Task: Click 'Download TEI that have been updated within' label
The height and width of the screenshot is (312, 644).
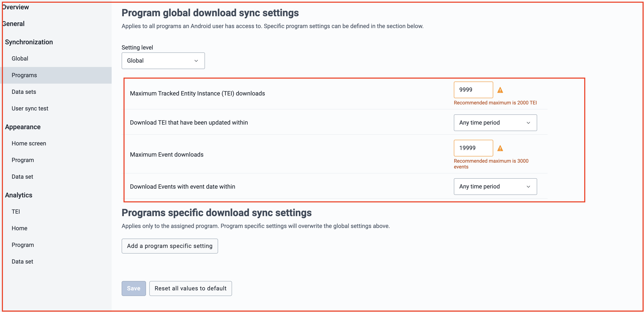Action: (189, 123)
